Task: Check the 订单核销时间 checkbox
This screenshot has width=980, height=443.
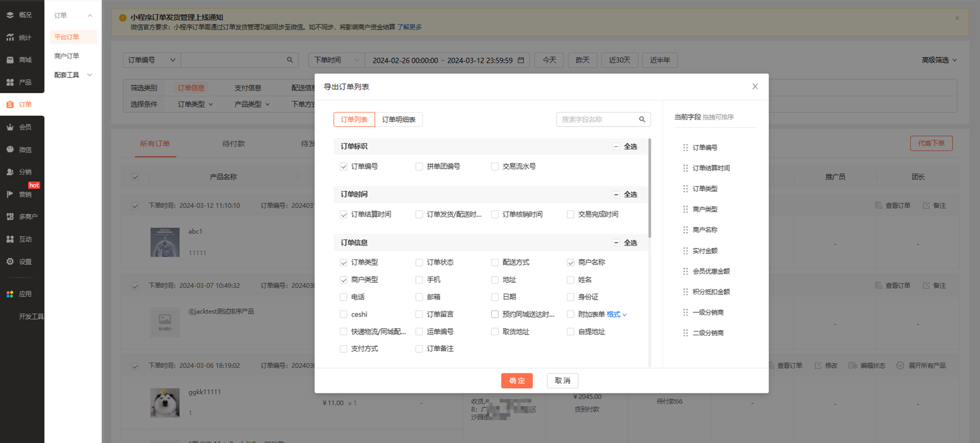Action: pos(495,214)
